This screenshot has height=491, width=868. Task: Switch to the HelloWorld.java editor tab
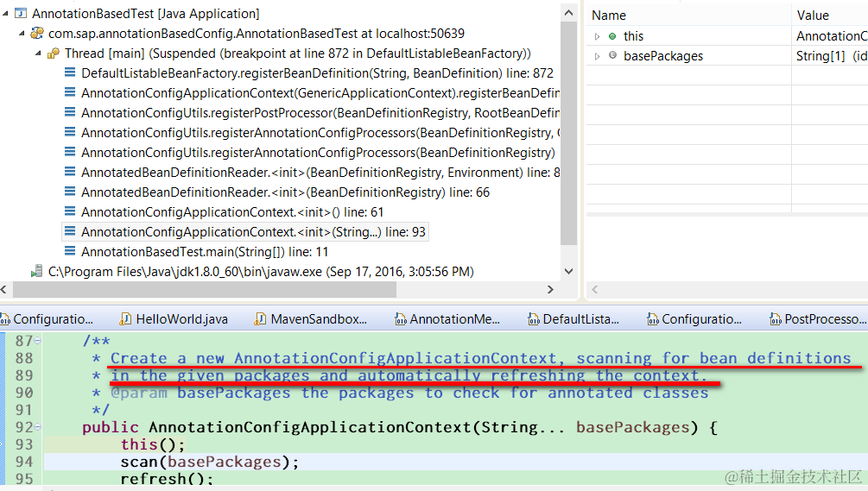(174, 319)
